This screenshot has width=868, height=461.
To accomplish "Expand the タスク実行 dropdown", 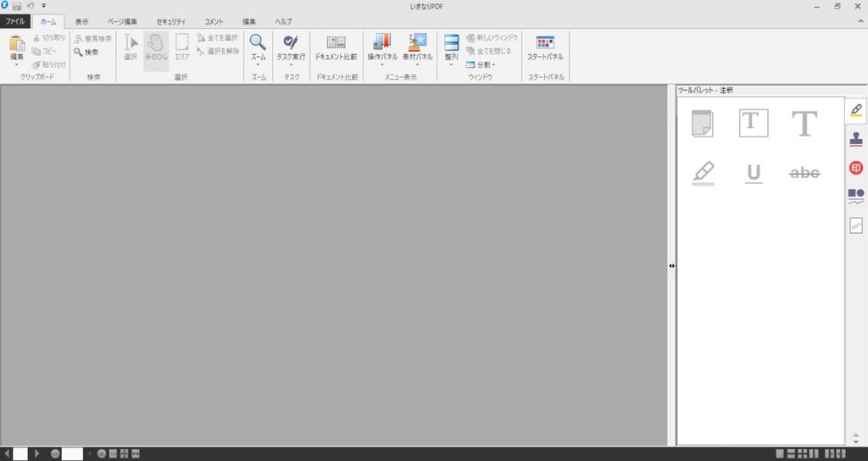I will pos(292,64).
